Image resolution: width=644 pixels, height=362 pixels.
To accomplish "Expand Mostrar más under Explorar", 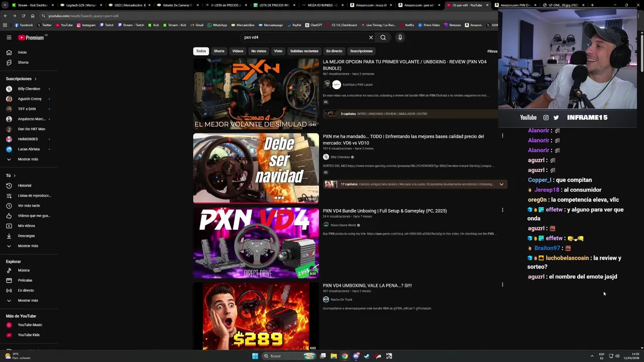I will point(28,300).
